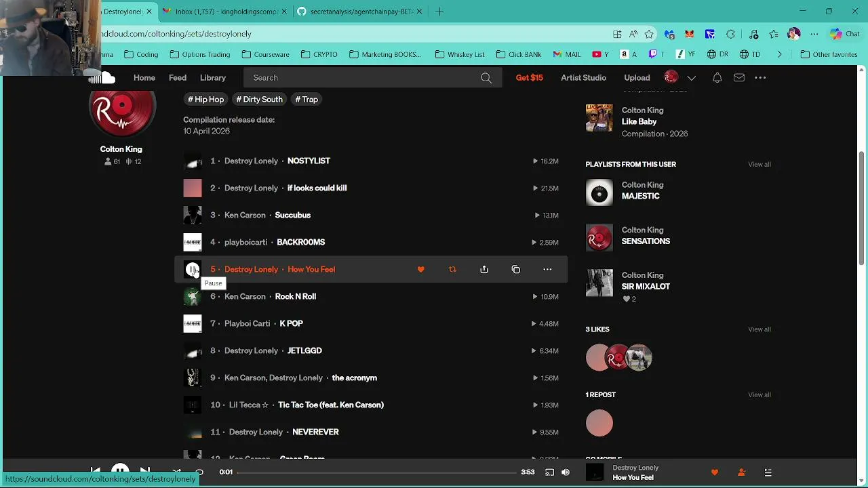The width and height of the screenshot is (868, 488).
Task: Mute volume in the player bar
Action: (x=566, y=472)
